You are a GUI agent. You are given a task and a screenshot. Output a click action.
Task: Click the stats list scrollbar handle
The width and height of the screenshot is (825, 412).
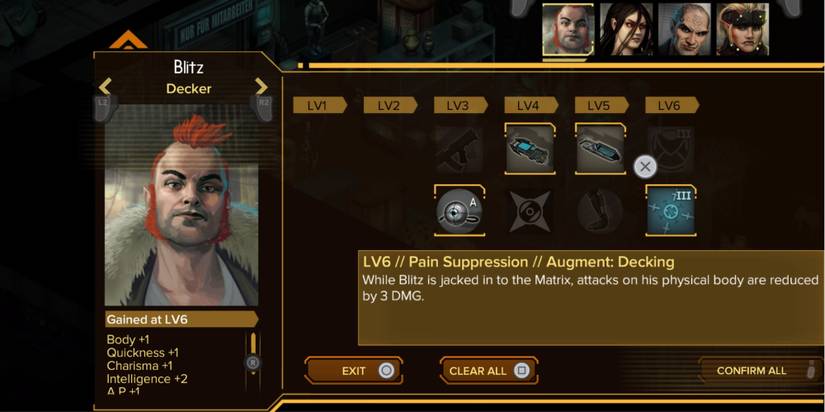253,363
